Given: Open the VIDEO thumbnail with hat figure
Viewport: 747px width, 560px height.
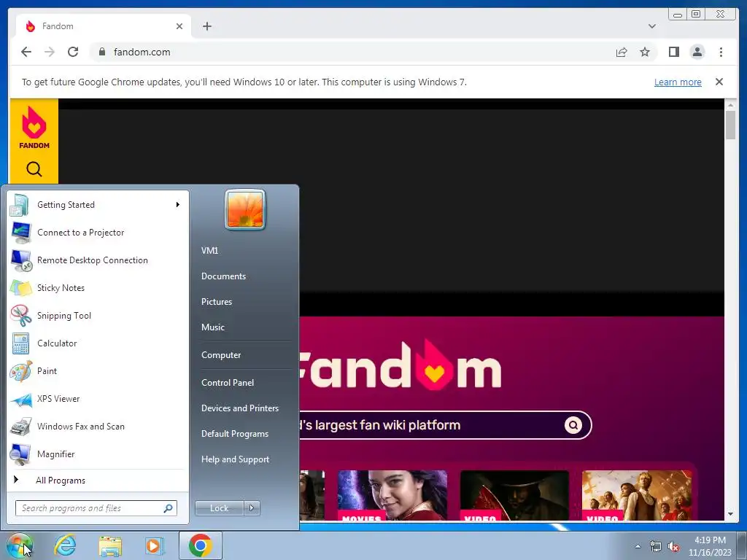Looking at the screenshot, I should click(514, 495).
